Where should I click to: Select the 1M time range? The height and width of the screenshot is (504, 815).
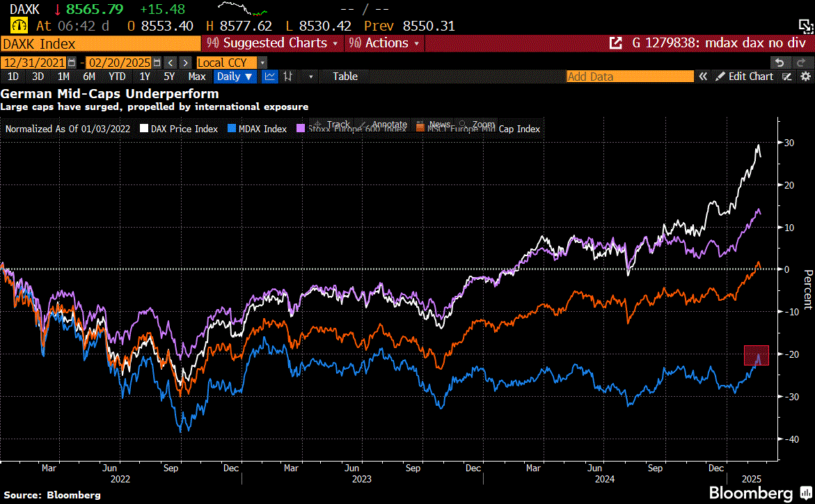(63, 77)
